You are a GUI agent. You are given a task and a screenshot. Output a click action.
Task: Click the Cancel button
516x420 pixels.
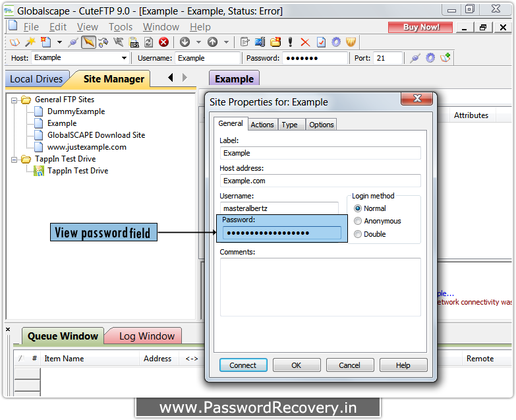tap(349, 365)
